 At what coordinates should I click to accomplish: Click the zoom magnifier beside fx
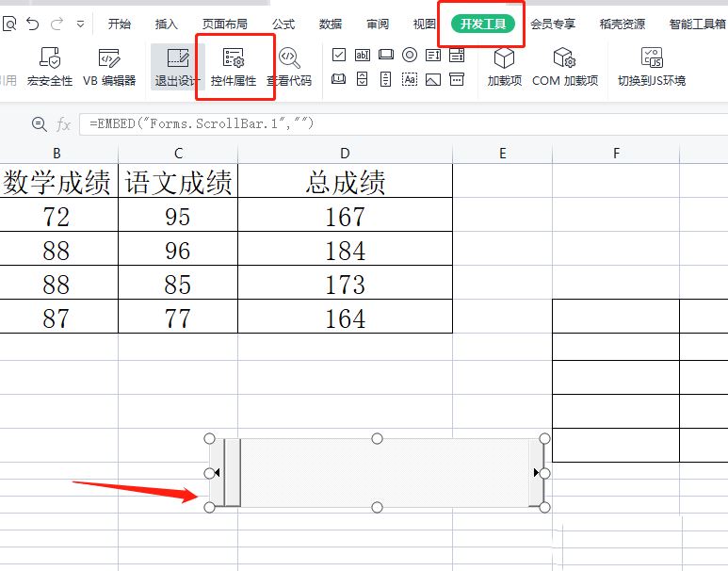(39, 124)
